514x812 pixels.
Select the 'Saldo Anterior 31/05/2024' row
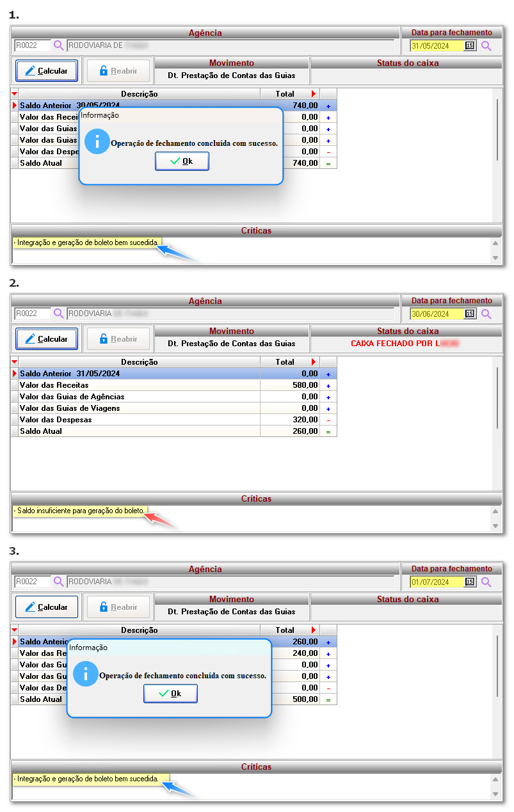pos(174,374)
